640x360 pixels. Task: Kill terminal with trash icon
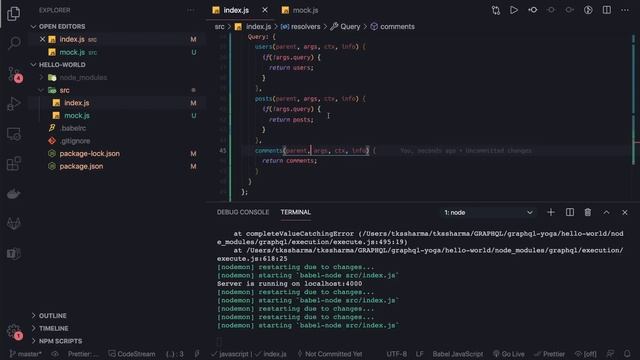[x=588, y=212]
